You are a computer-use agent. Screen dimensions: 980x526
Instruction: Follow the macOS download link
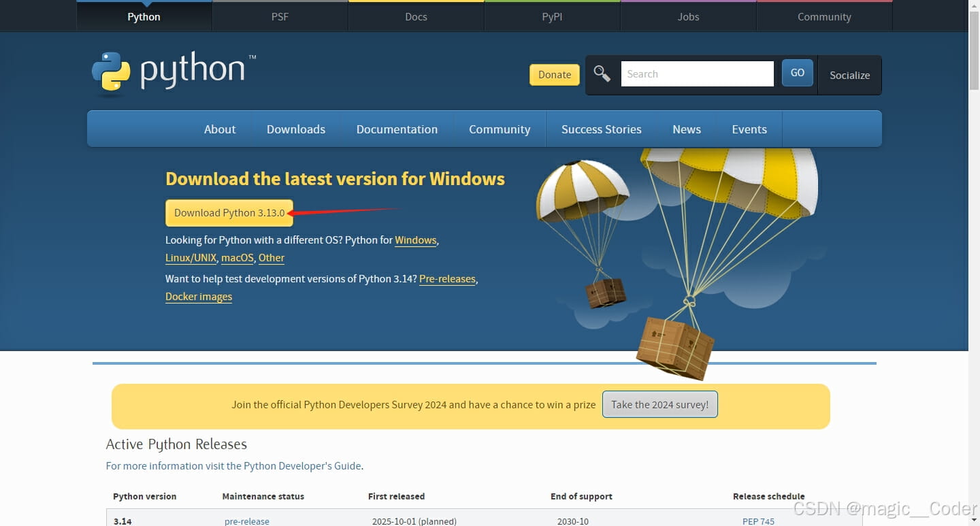(238, 258)
